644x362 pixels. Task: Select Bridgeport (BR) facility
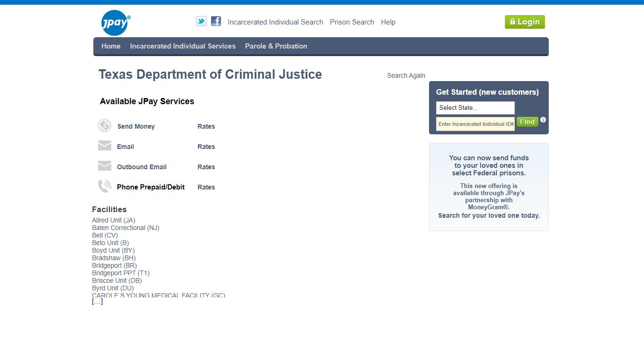(114, 265)
